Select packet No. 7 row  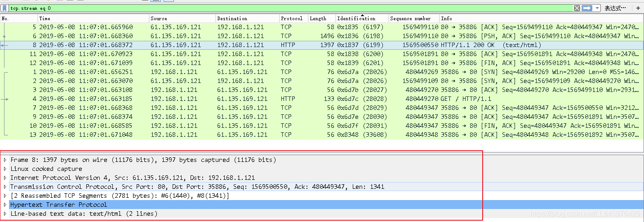click(x=322, y=108)
